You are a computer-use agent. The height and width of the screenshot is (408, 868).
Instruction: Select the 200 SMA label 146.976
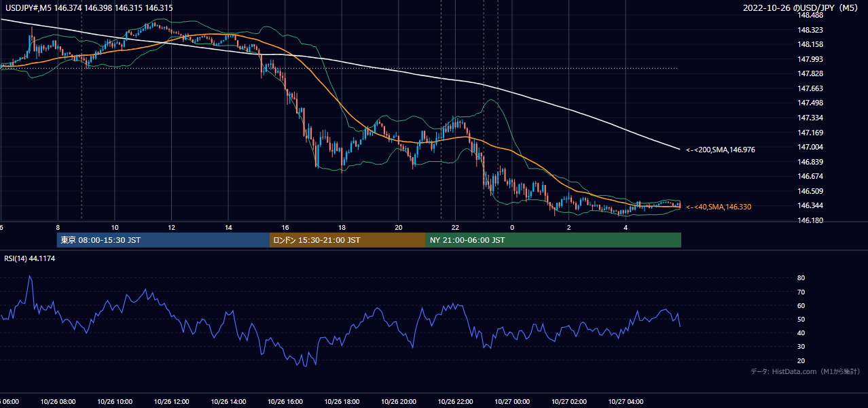pos(721,150)
